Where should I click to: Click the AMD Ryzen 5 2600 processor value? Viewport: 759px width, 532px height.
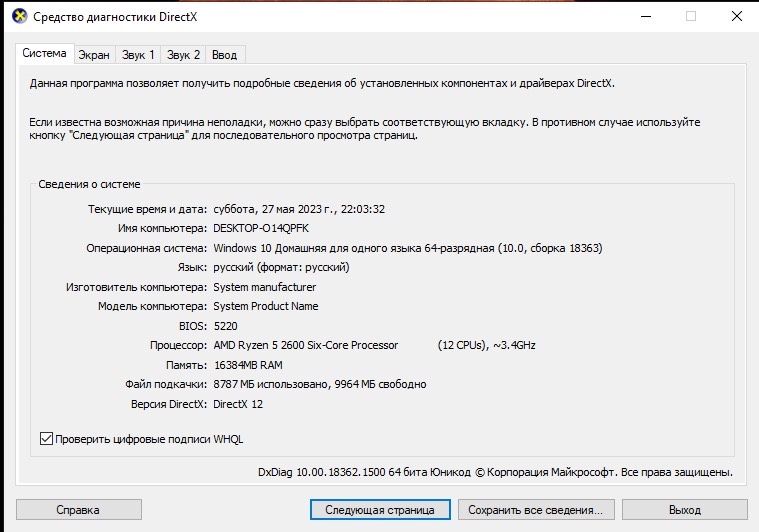pyautogui.click(x=305, y=345)
